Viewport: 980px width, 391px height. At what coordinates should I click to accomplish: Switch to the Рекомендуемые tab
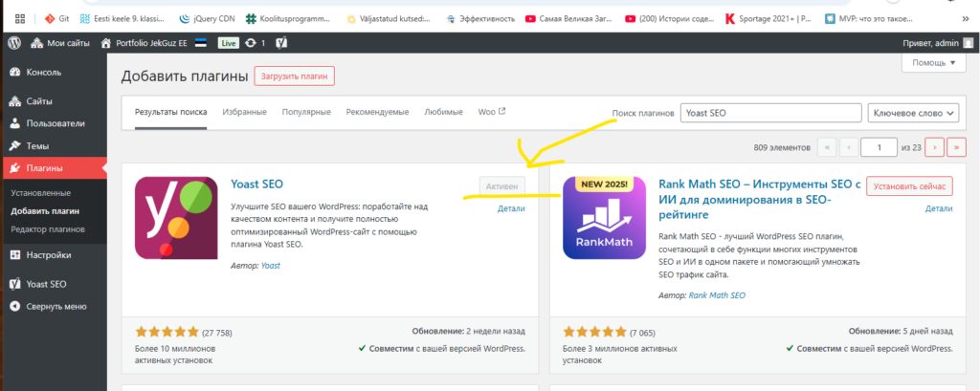tap(377, 113)
